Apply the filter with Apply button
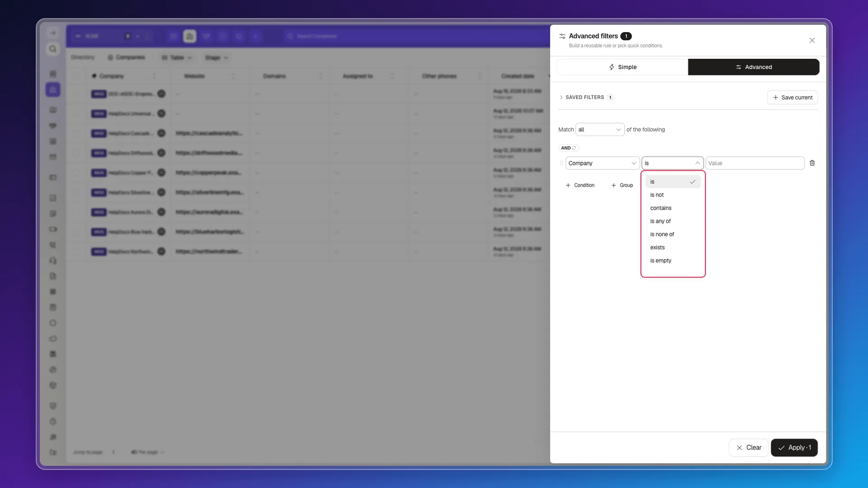Viewport: 868px width, 488px height. pyautogui.click(x=794, y=447)
